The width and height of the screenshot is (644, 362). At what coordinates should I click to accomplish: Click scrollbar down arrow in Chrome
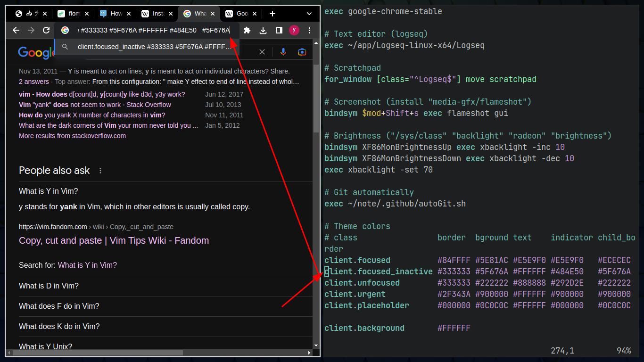316,346
